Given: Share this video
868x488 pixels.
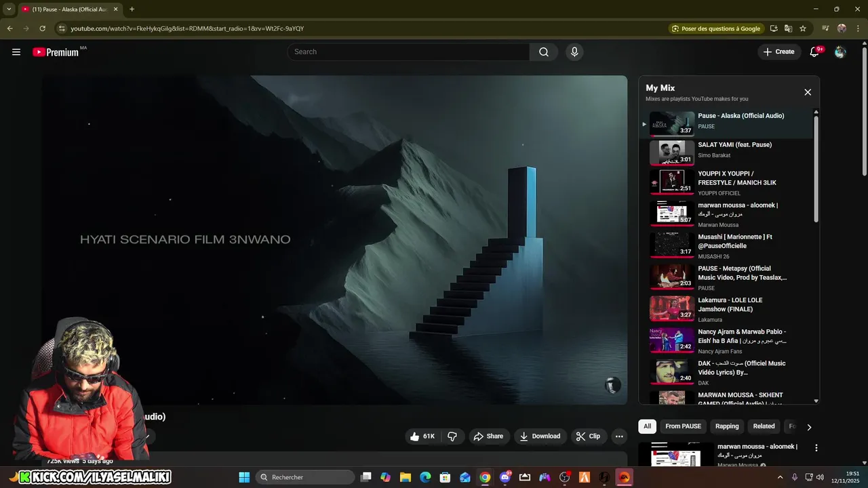Looking at the screenshot, I should [488, 436].
